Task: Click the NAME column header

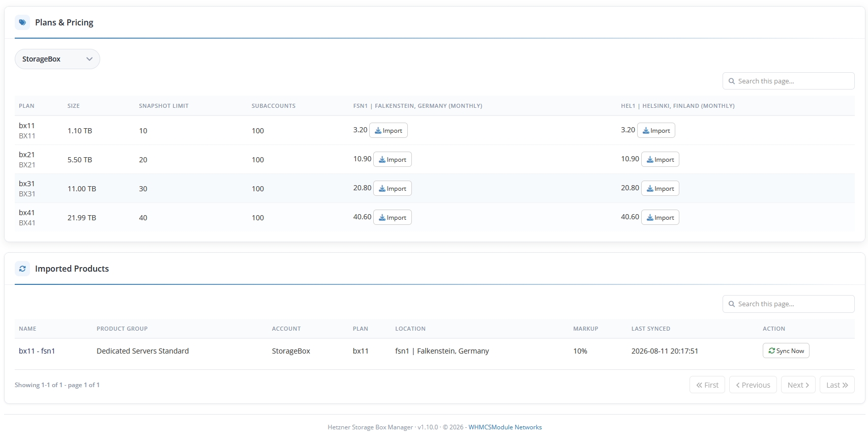Action: pyautogui.click(x=27, y=329)
